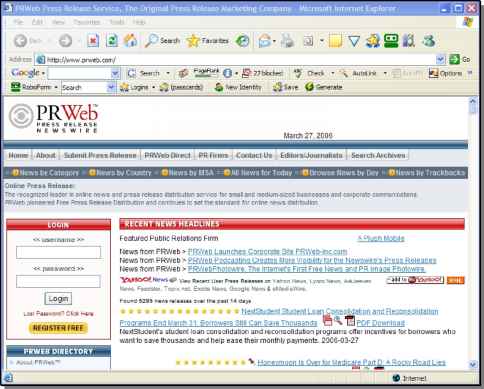Stop page loading with the red X icon

[x=93, y=41]
